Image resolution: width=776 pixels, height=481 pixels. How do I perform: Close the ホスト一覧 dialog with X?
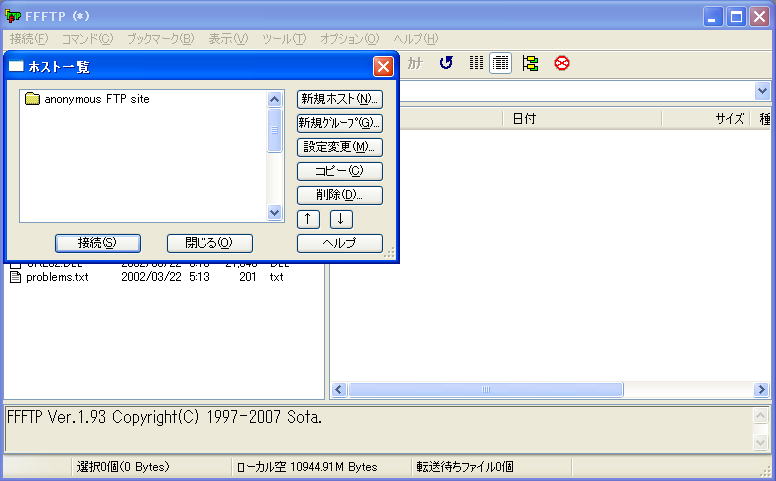pos(383,67)
